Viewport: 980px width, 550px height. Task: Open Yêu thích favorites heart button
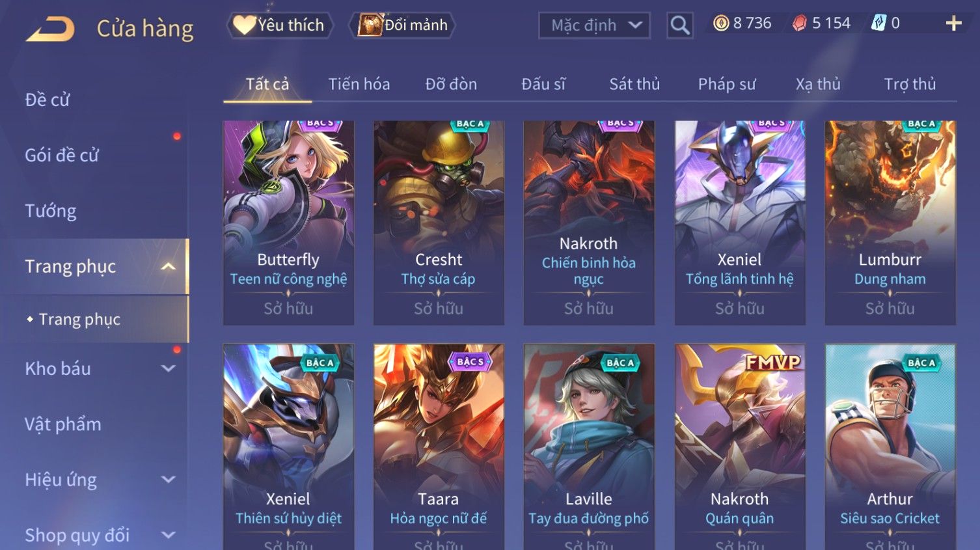[x=280, y=25]
